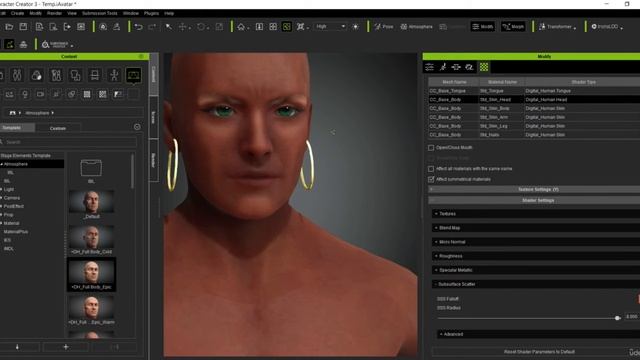Expand the Texture Settings section

(534, 189)
